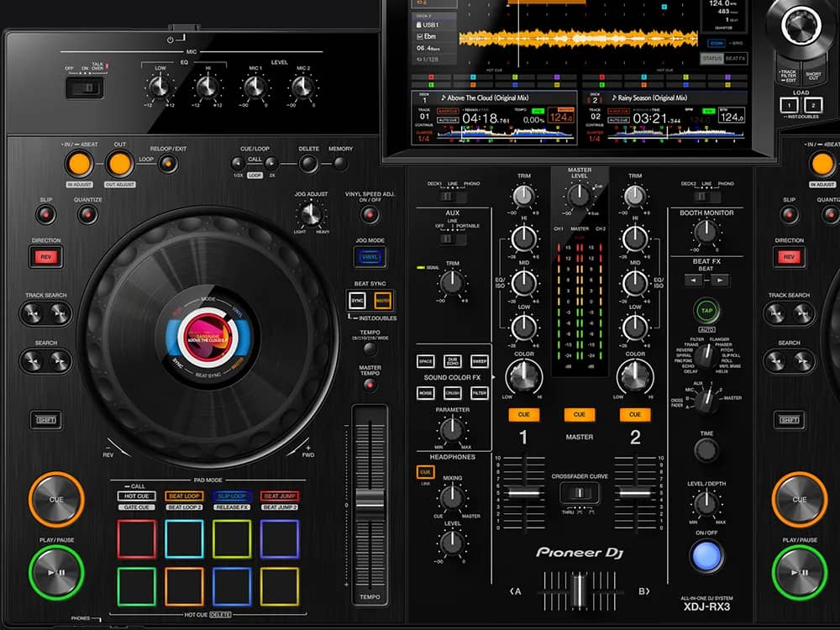Start playback with left deck PLAY/PAUSE
This screenshot has width=840, height=630.
click(56, 572)
